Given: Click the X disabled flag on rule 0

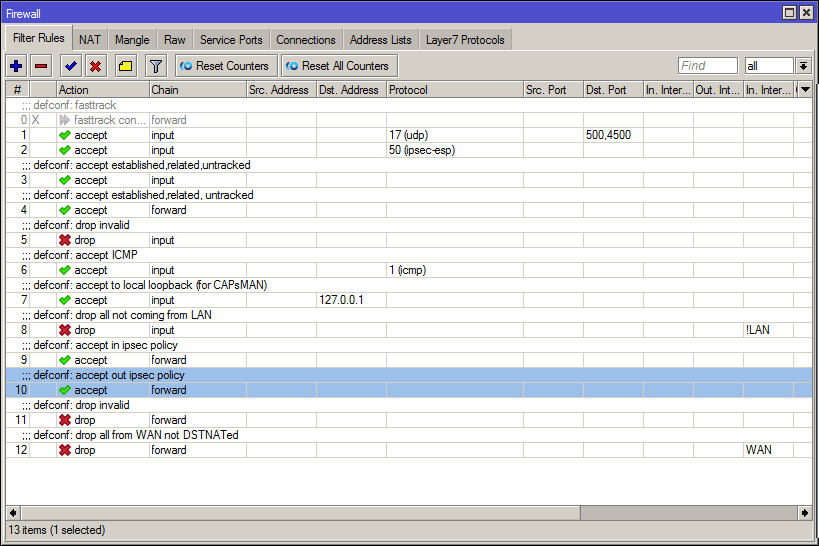Looking at the screenshot, I should coord(36,120).
